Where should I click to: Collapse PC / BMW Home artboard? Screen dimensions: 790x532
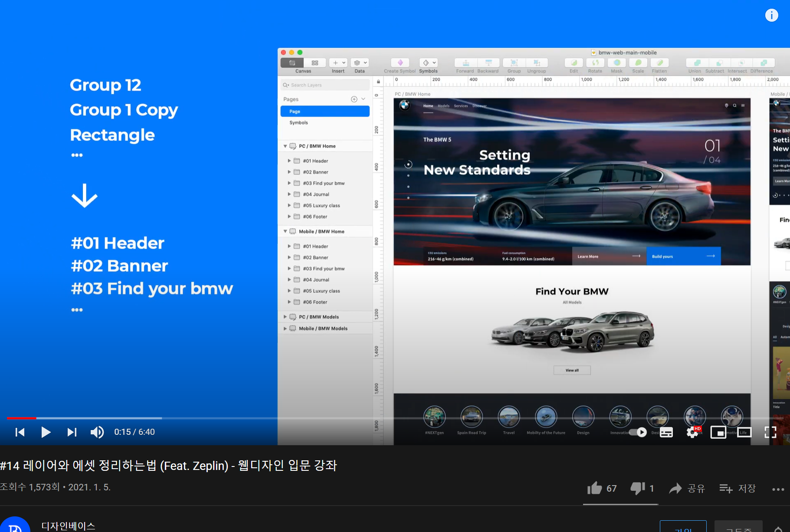[285, 146]
